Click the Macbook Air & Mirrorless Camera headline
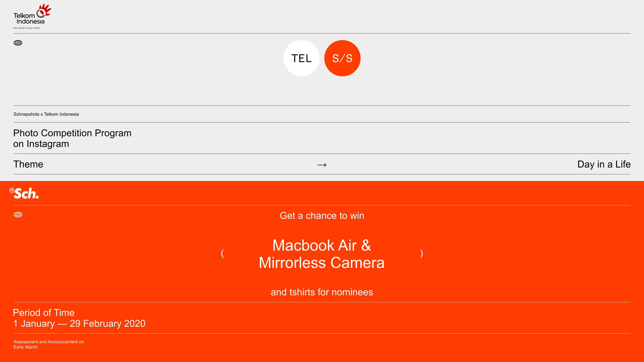644x362 pixels. tap(322, 254)
